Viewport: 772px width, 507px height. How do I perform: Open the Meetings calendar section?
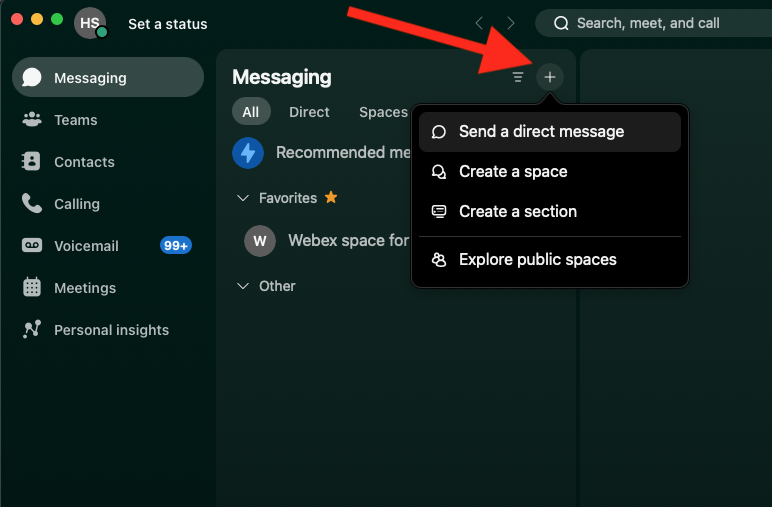(84, 288)
